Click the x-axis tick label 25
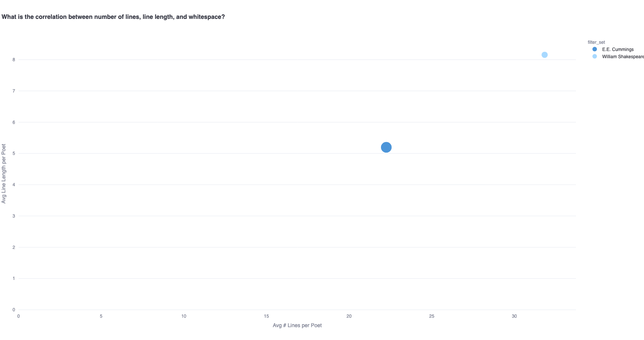The height and width of the screenshot is (340, 644). point(432,316)
